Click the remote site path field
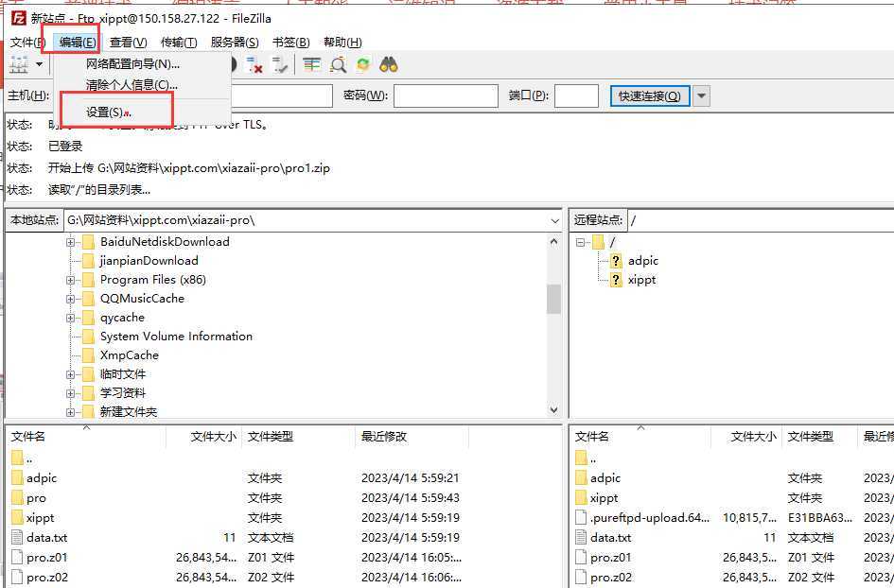 [760, 220]
